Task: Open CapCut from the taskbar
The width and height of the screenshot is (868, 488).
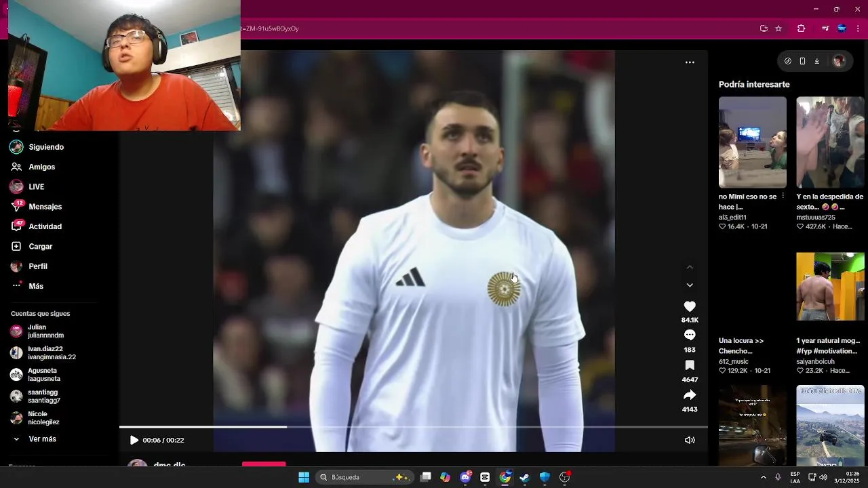Action: [485, 477]
